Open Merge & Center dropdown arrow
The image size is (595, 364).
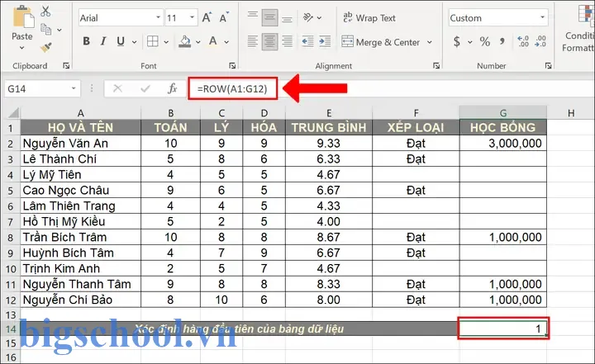pyautogui.click(x=430, y=42)
